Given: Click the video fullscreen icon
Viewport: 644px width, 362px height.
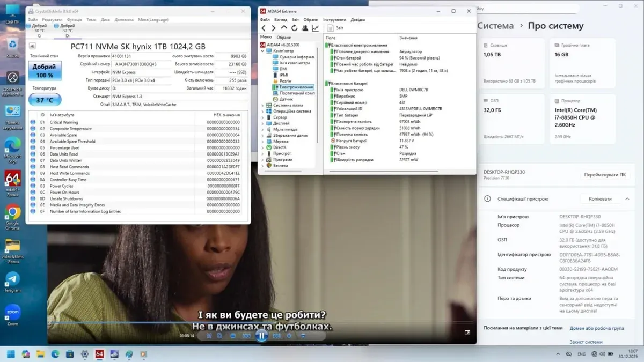Looking at the screenshot, I should coord(467,333).
